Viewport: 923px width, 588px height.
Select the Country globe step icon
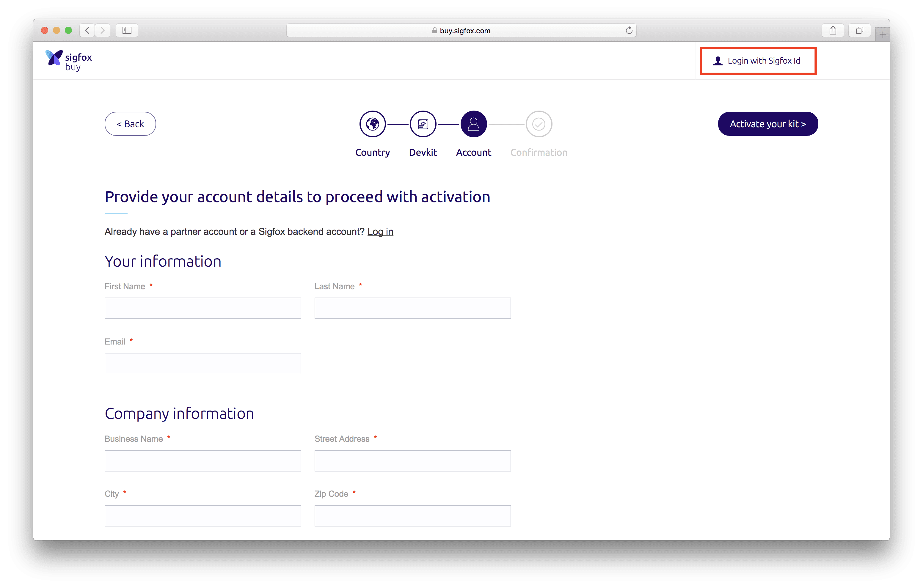point(372,124)
